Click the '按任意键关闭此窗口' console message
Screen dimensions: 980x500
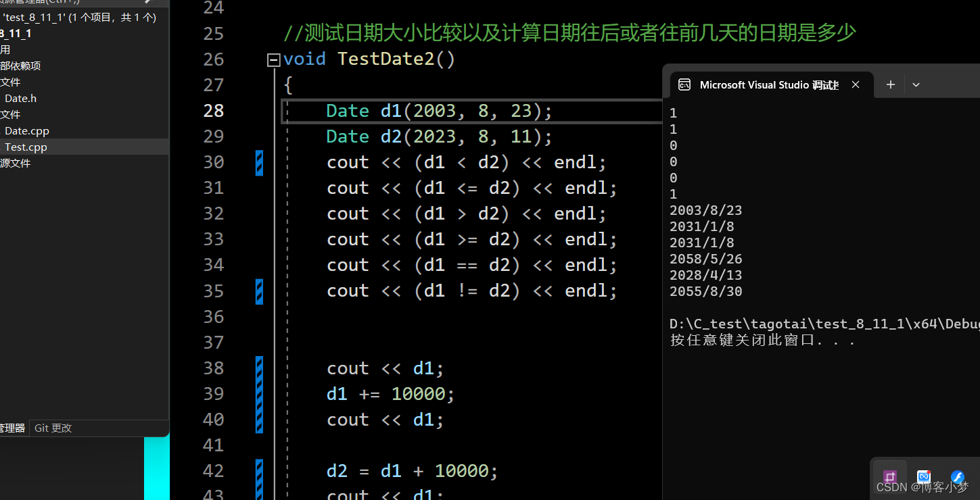762,340
